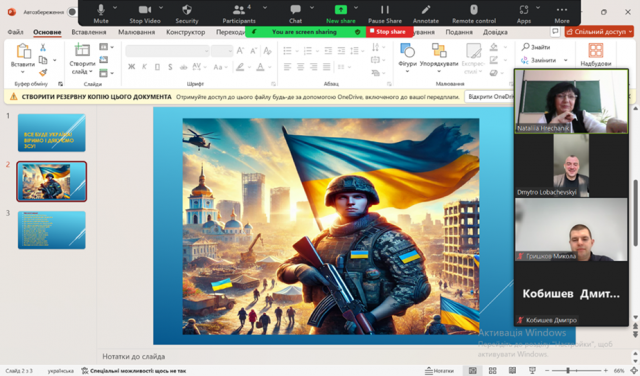Toggle Нотатки notes pane in status bar

click(439, 371)
